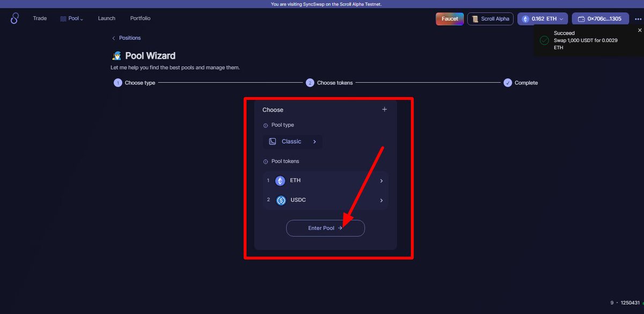Click the penguin icon beside Pool Wizard
This screenshot has height=314, width=644.
[x=116, y=55]
